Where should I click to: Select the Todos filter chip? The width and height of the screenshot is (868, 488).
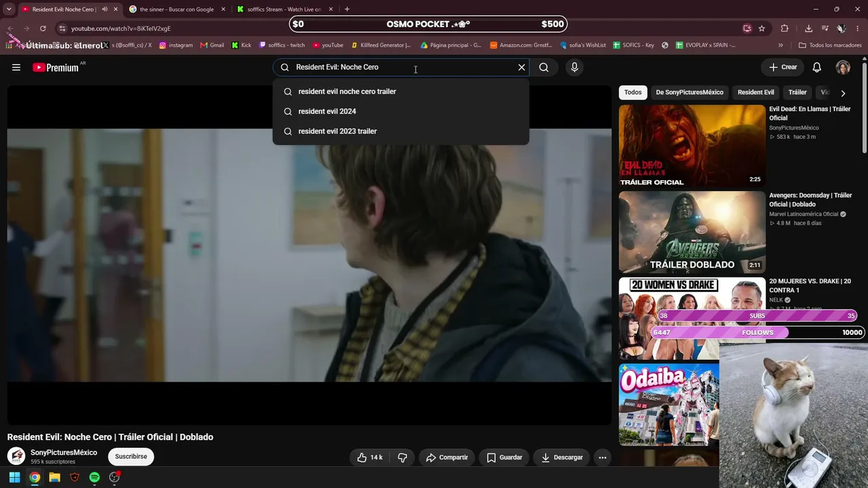point(633,92)
